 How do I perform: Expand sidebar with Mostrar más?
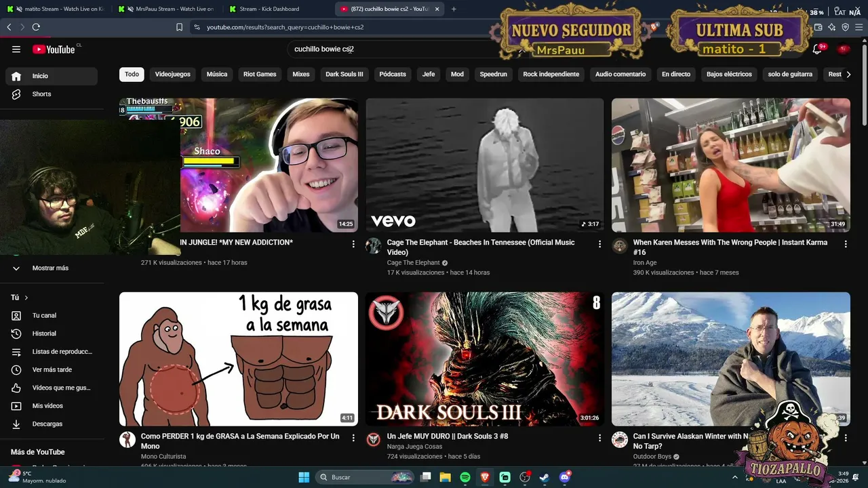coord(49,268)
